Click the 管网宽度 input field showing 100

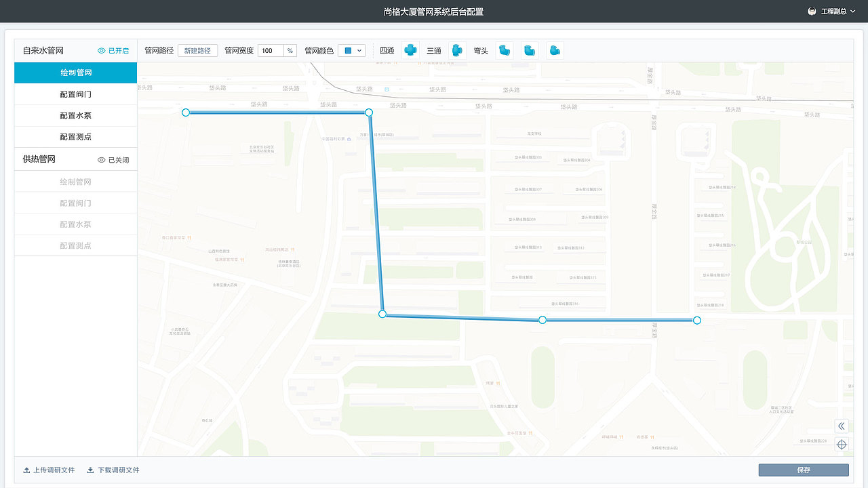[271, 51]
